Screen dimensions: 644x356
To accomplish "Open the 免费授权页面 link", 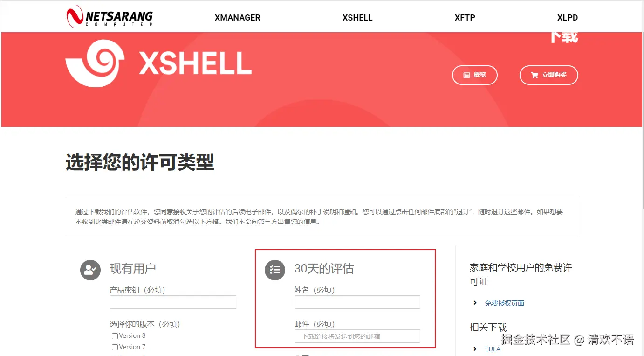I will point(505,303).
